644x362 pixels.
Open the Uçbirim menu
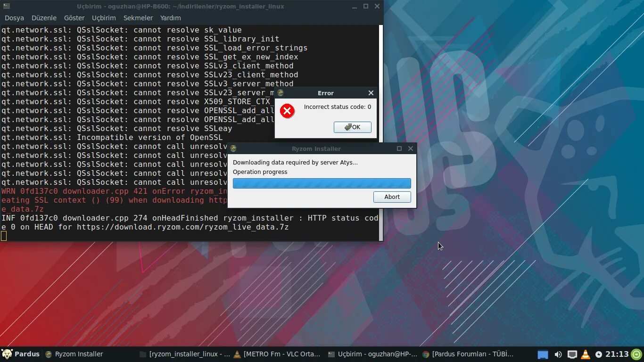tap(104, 18)
